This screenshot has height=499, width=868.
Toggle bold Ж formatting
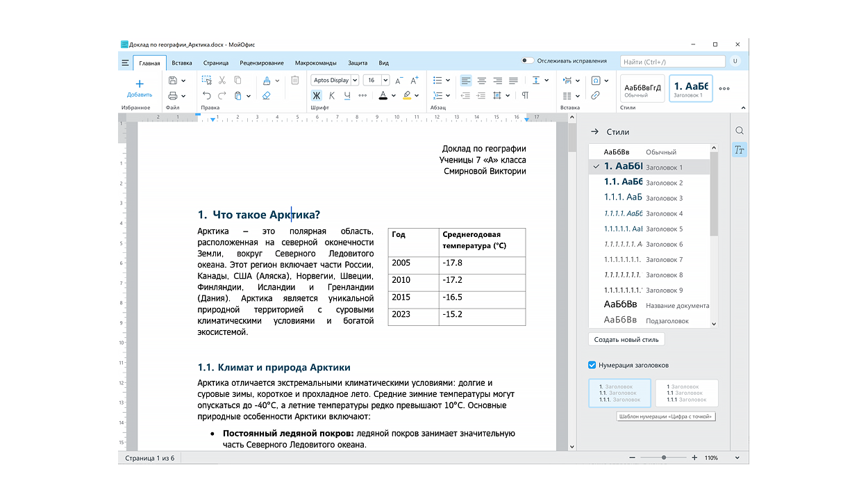tap(317, 95)
